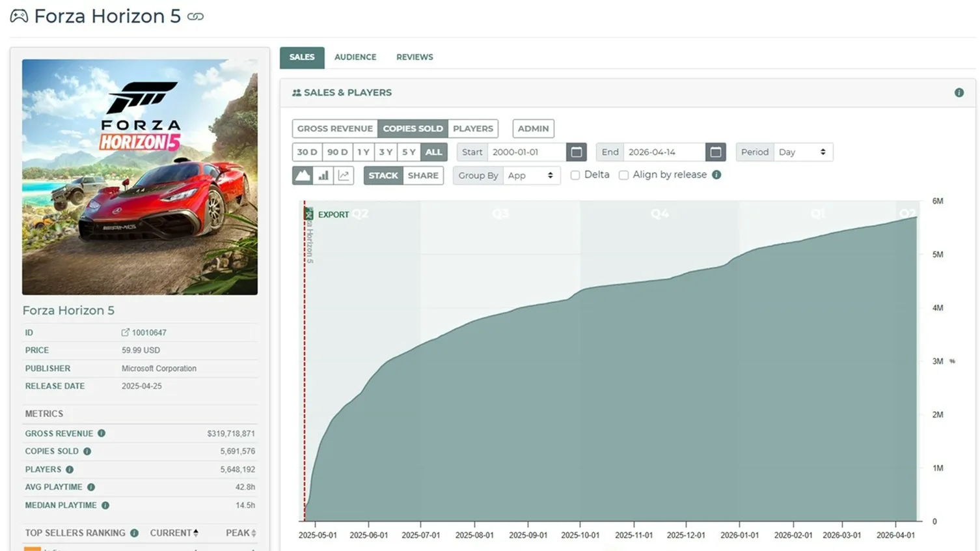Select the GROSS REVENUE button
The height and width of the screenshot is (551, 980).
pyautogui.click(x=335, y=128)
